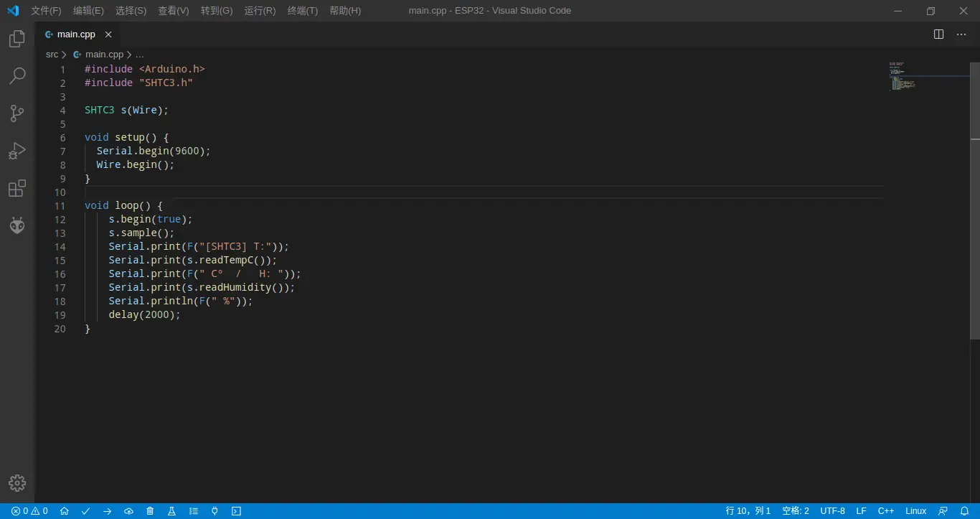Click the editor vertical scrollbar
Image resolution: width=980 pixels, height=519 pixels.
pyautogui.click(x=975, y=201)
